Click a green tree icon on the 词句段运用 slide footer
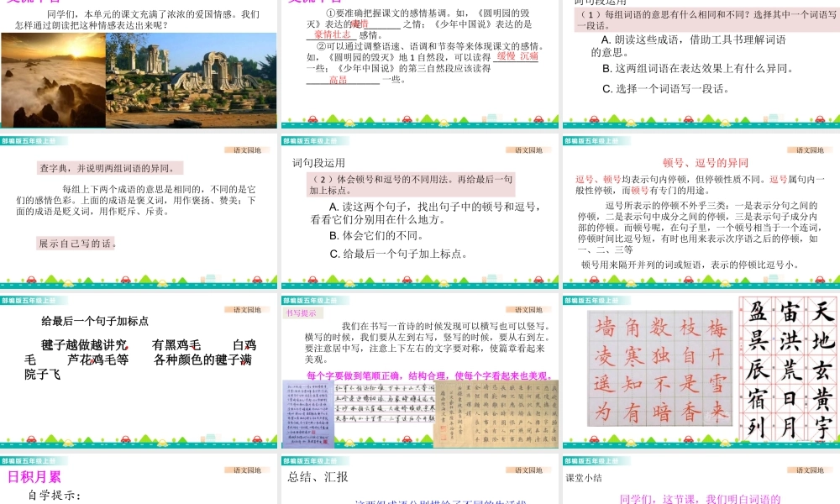This screenshot has width=840, height=504. 290,279
